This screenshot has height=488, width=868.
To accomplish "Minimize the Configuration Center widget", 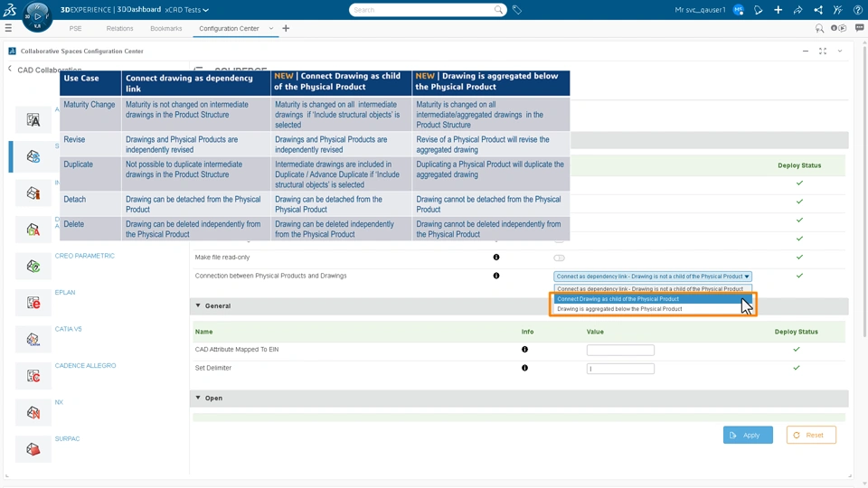I will tap(806, 51).
